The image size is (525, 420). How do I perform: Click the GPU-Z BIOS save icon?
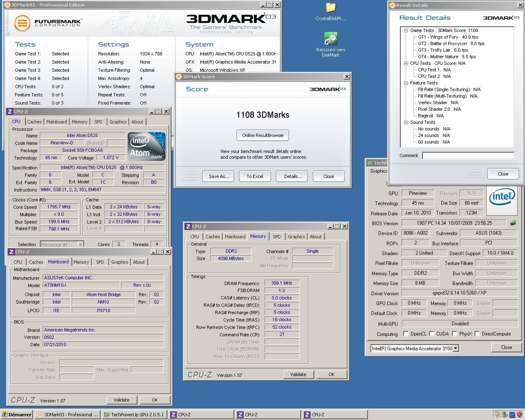click(x=513, y=223)
